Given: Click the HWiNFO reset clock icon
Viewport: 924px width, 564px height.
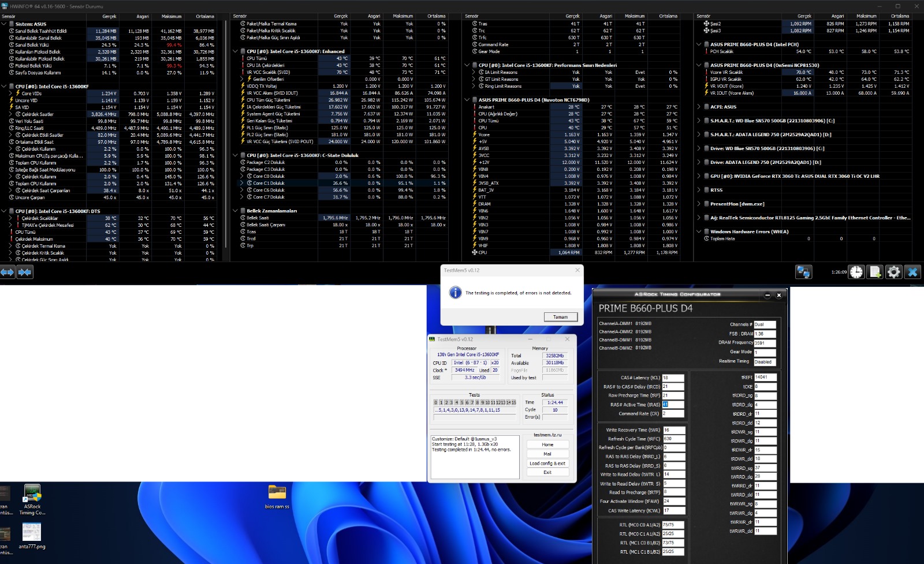Looking at the screenshot, I should coord(856,272).
